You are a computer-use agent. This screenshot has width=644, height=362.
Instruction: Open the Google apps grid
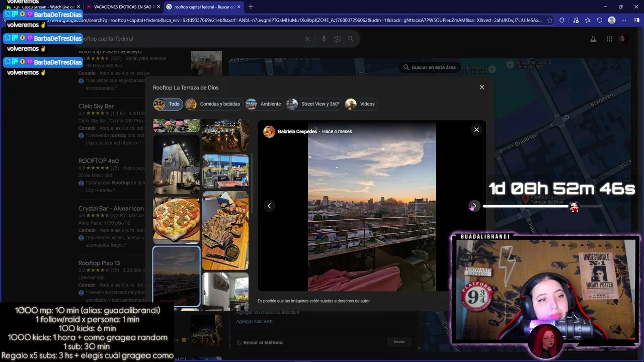[x=609, y=39]
